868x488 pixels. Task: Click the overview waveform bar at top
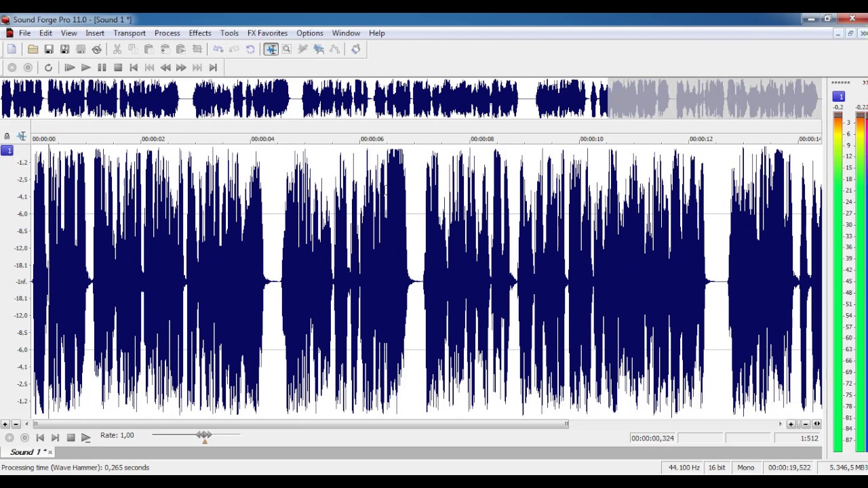pyautogui.click(x=411, y=99)
